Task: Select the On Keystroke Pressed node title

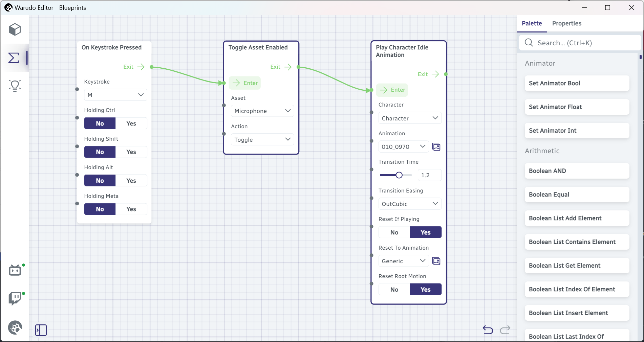Action: 111,47
